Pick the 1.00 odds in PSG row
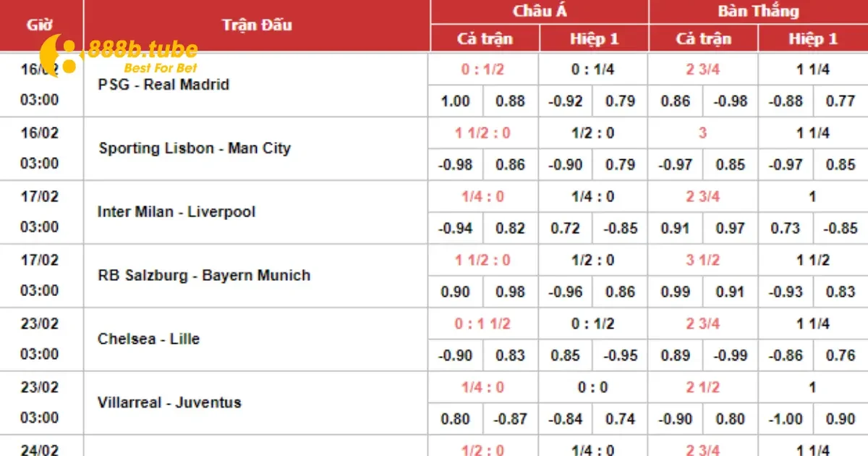The image size is (868, 456). point(455,101)
